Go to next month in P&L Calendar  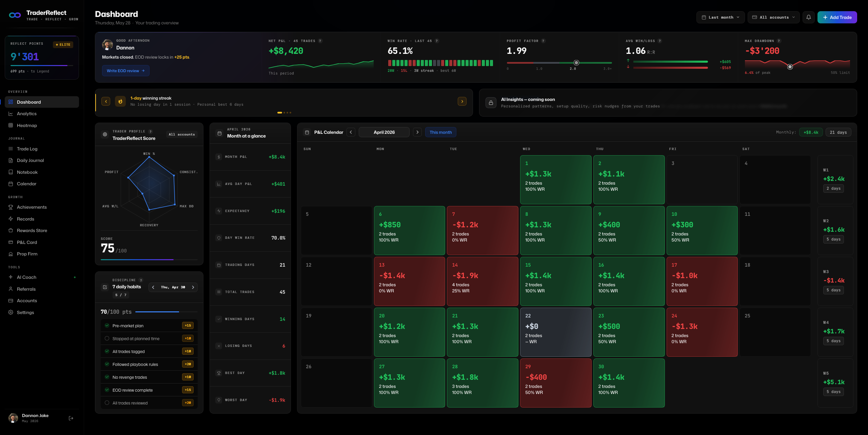coord(417,132)
